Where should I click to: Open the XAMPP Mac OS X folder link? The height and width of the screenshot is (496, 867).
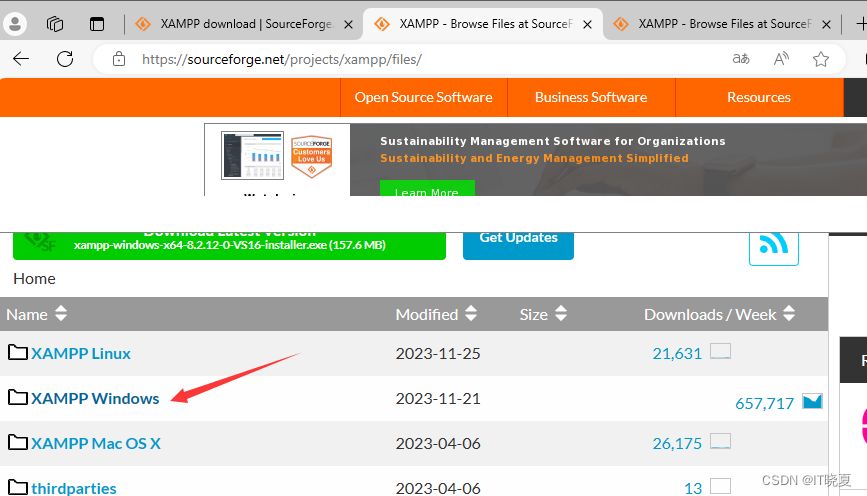click(96, 443)
